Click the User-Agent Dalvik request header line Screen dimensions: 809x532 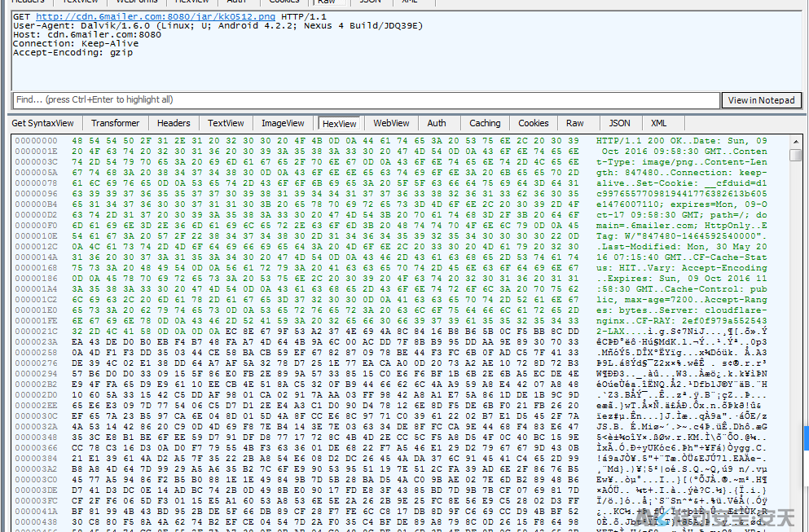pos(218,26)
